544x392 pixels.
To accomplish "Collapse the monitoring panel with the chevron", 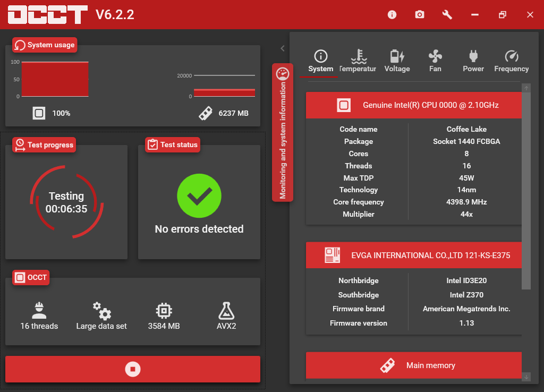I will click(x=283, y=48).
